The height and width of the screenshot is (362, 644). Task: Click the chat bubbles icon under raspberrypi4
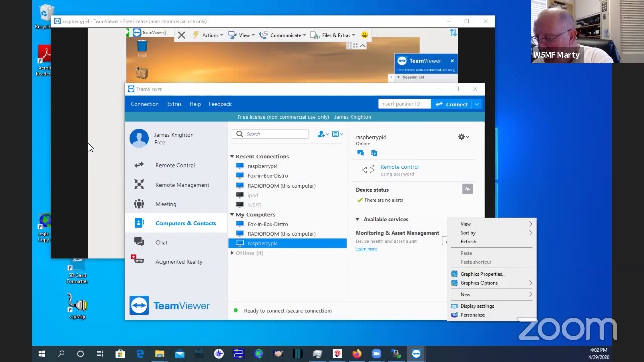[360, 153]
